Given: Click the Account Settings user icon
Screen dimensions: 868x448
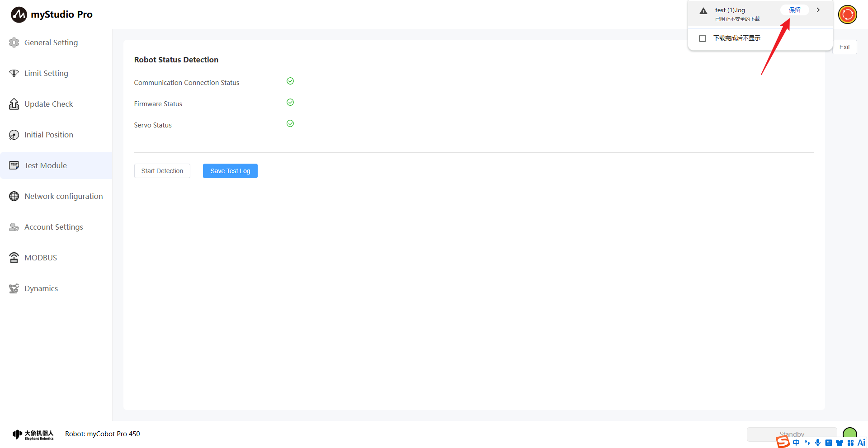Looking at the screenshot, I should pyautogui.click(x=14, y=227).
